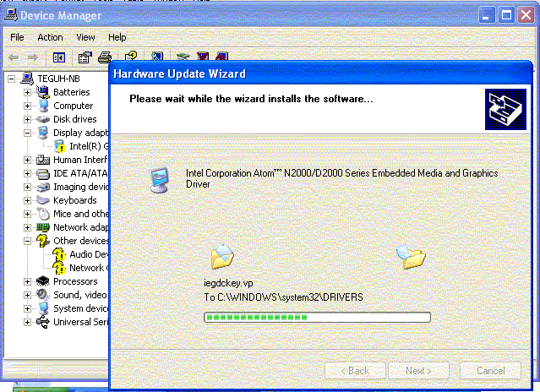Image resolution: width=540 pixels, height=392 pixels.
Task: Open the Properties toolbar icon
Action: (x=85, y=57)
